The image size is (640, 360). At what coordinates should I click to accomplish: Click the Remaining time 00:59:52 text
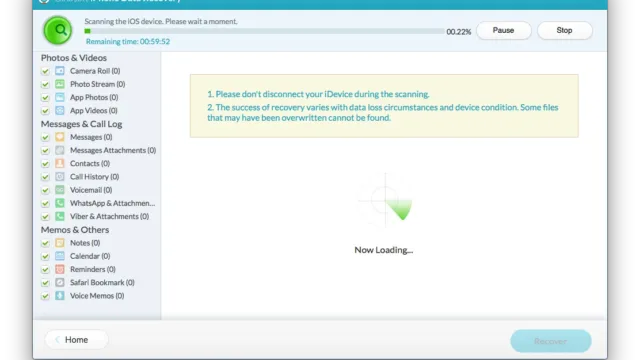[128, 41]
